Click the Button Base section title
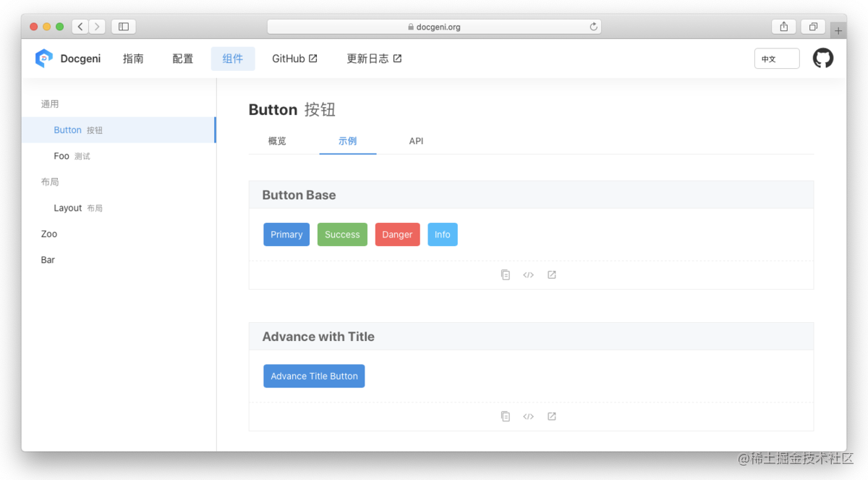Viewport: 868px width, 480px height. [x=299, y=195]
